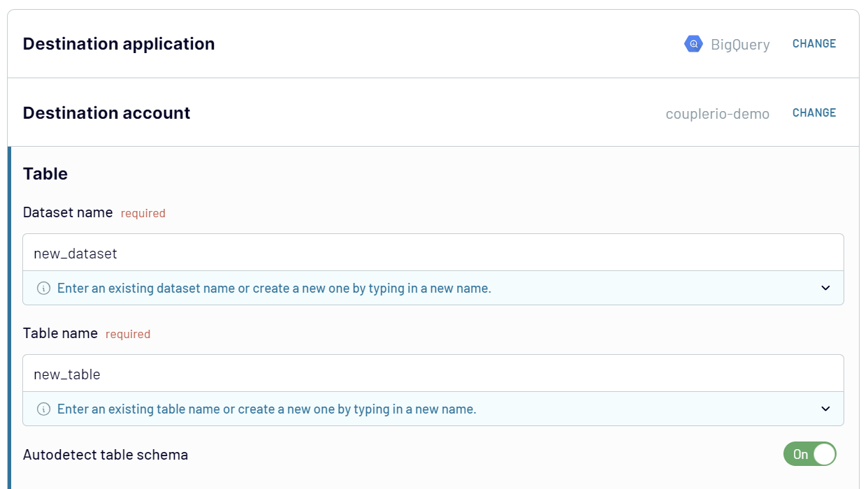This screenshot has width=868, height=489.
Task: Focus the Table name field containing new_table
Action: click(x=433, y=374)
